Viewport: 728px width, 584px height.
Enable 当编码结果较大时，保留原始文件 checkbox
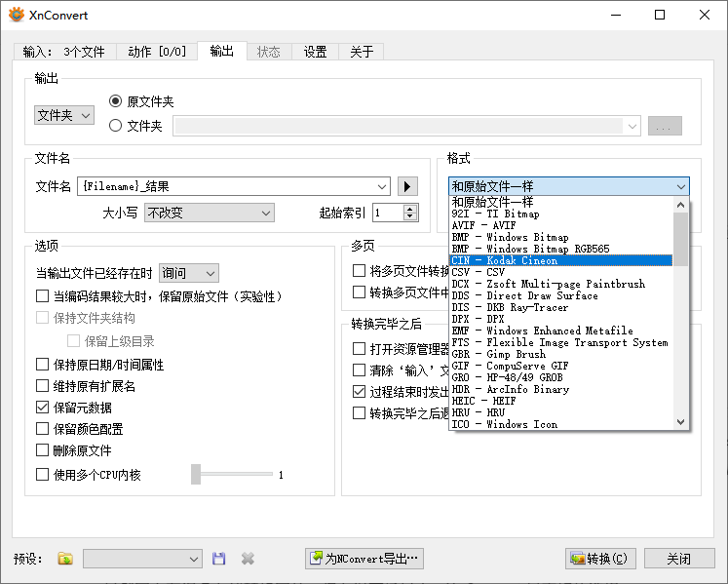coord(42,296)
